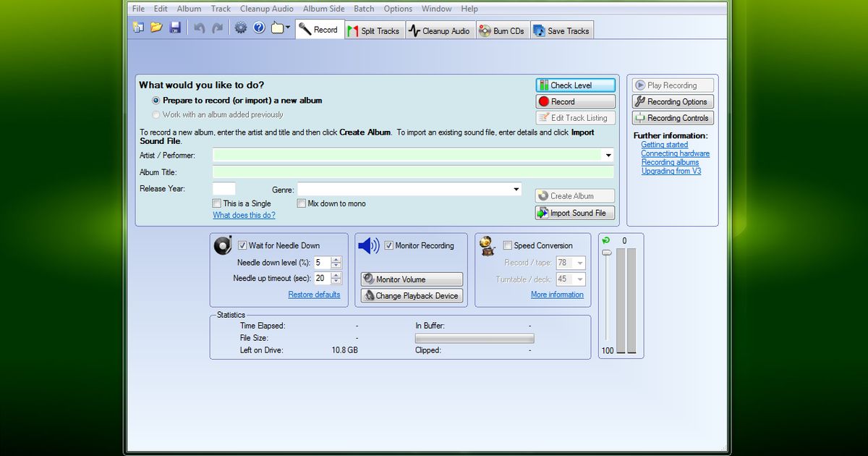
Task: Enable Speed Conversion
Action: tap(508, 245)
